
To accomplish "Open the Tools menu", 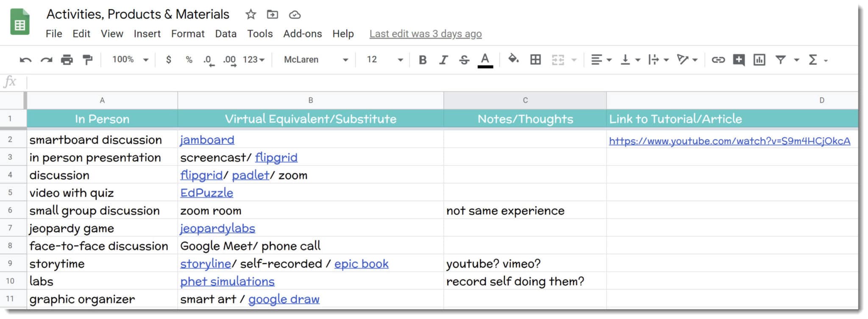I will (260, 33).
